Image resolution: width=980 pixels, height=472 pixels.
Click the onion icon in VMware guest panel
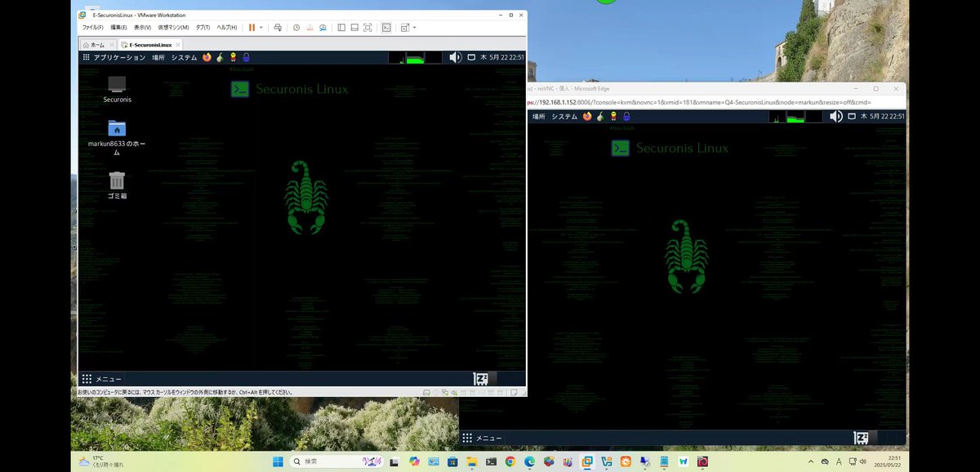[220, 57]
